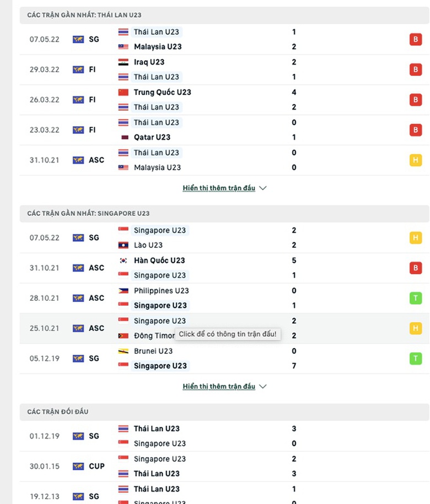Click SG league icon for 05.12.19 match

(x=78, y=359)
